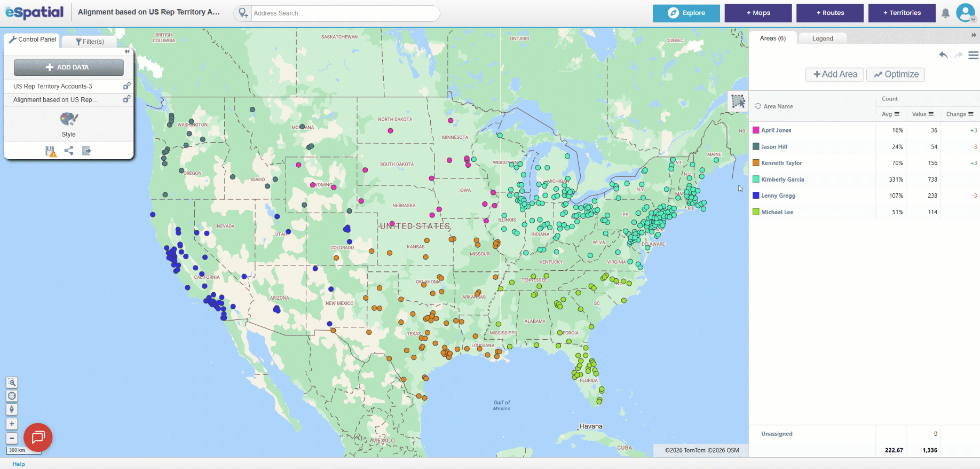Click in the Address Search field
The image size is (980, 469).
pos(344,13)
